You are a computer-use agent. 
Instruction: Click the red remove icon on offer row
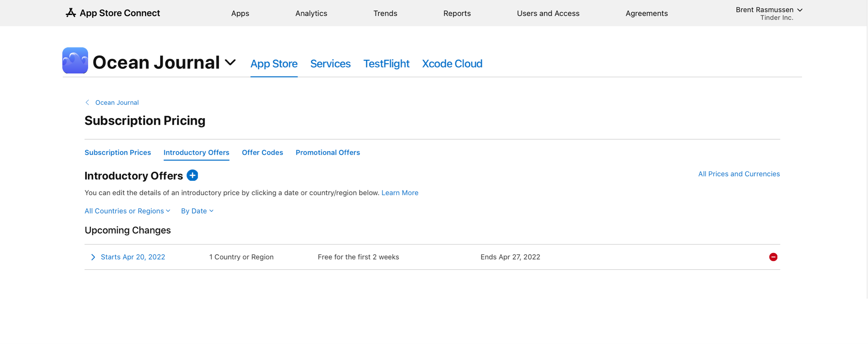773,257
